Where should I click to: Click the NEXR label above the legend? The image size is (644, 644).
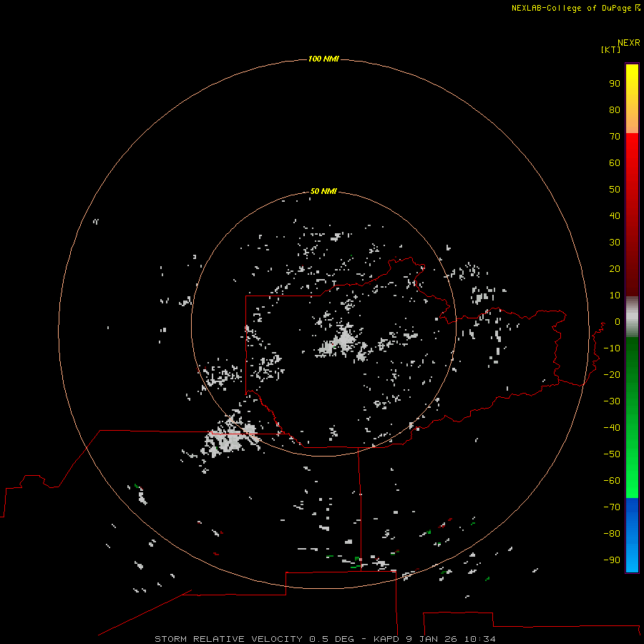pyautogui.click(x=628, y=43)
